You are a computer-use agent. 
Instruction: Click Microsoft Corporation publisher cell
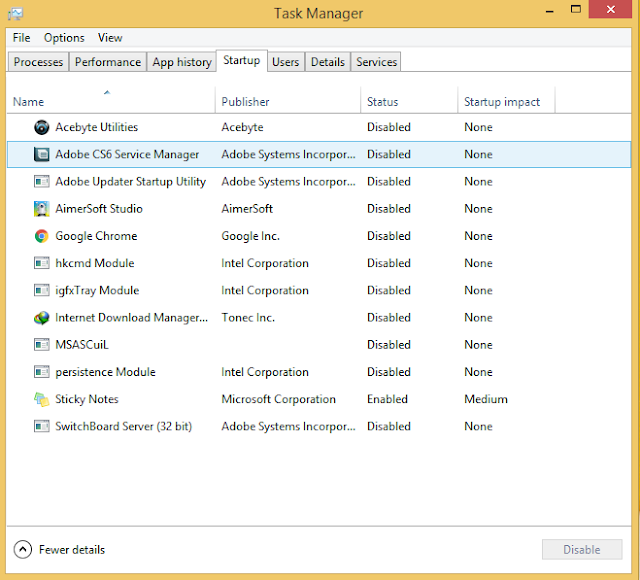[278, 399]
